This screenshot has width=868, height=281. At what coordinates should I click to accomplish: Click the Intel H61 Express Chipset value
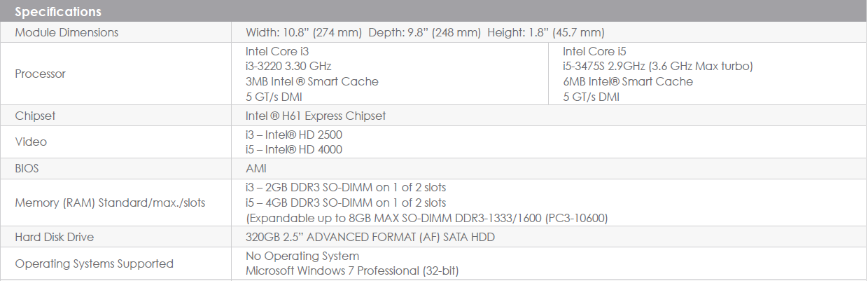(316, 116)
